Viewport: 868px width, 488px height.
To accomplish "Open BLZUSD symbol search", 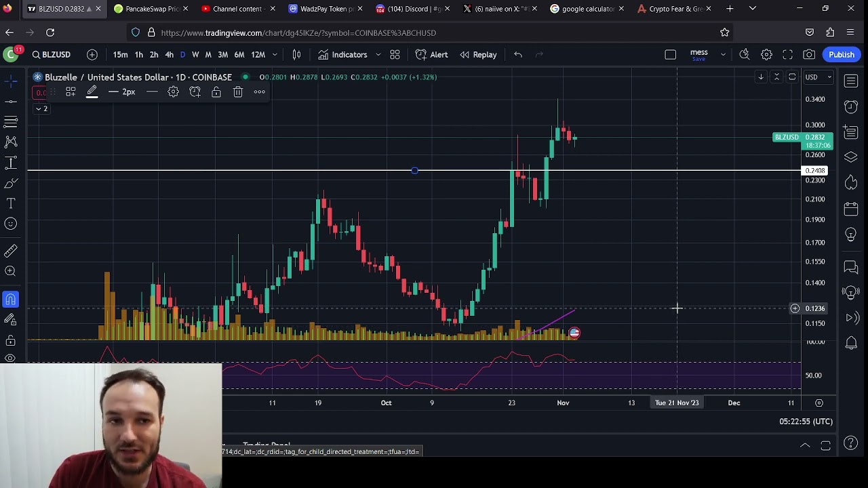I will click(52, 54).
